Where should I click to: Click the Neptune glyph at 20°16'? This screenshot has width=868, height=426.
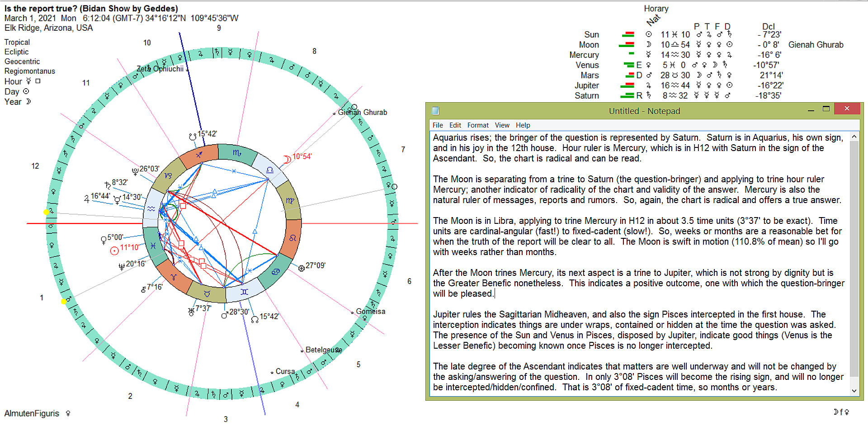121,266
